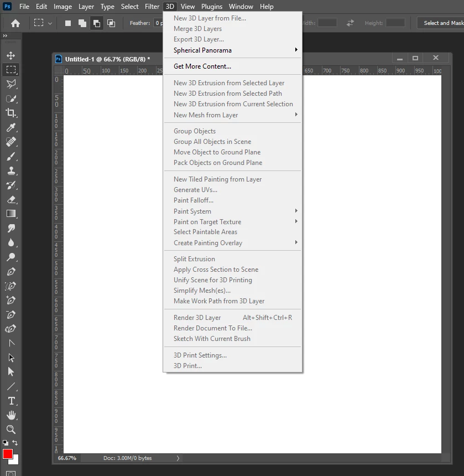Click the Height input field
Screen dimensions: 464x476
click(x=395, y=23)
